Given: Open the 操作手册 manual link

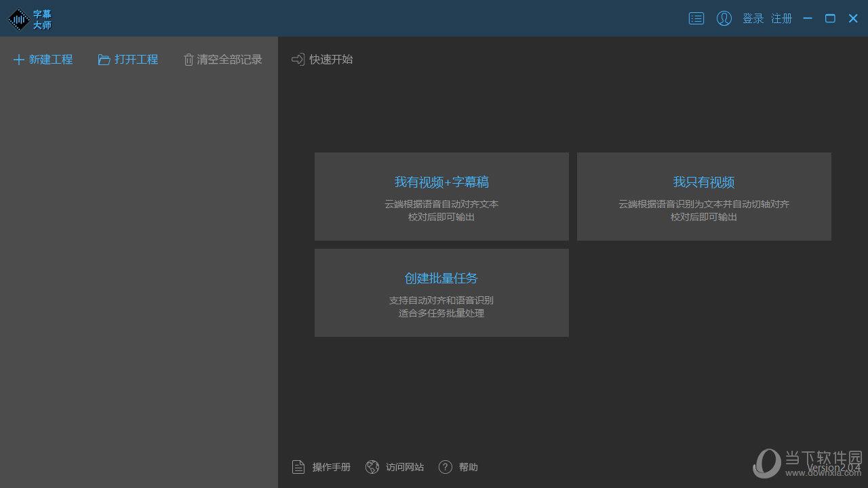Looking at the screenshot, I should (321, 467).
